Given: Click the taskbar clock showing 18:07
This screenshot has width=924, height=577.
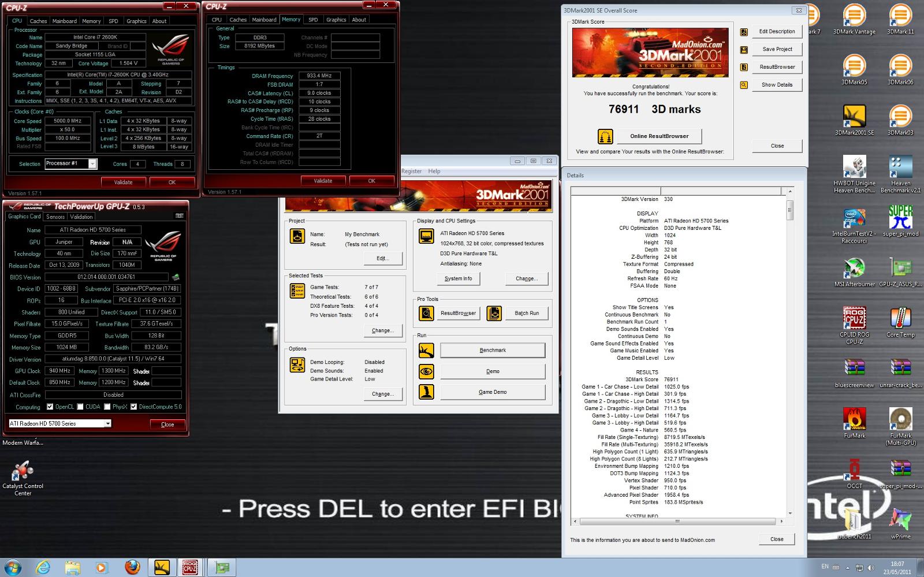Looking at the screenshot, I should coord(897,567).
